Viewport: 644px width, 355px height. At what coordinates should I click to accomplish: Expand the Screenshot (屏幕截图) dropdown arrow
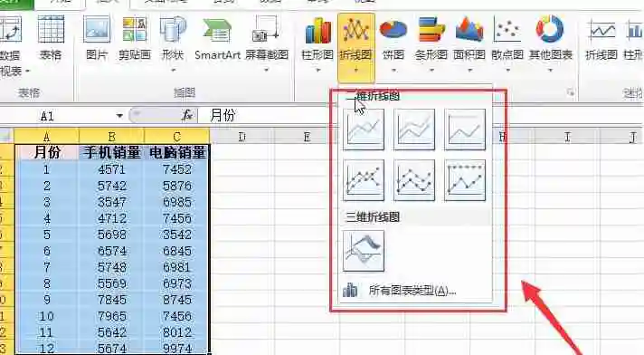tap(267, 71)
